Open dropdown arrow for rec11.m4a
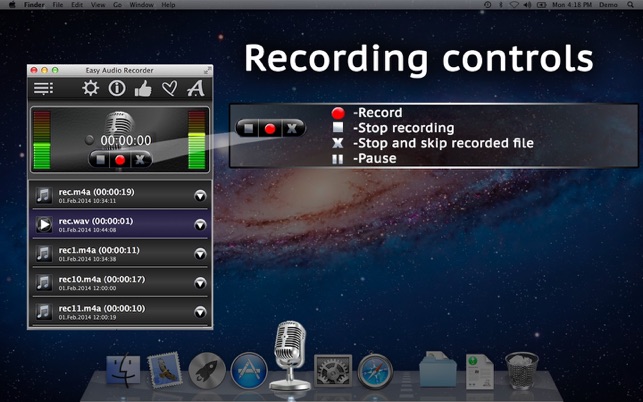This screenshot has width=643, height=402. (200, 313)
